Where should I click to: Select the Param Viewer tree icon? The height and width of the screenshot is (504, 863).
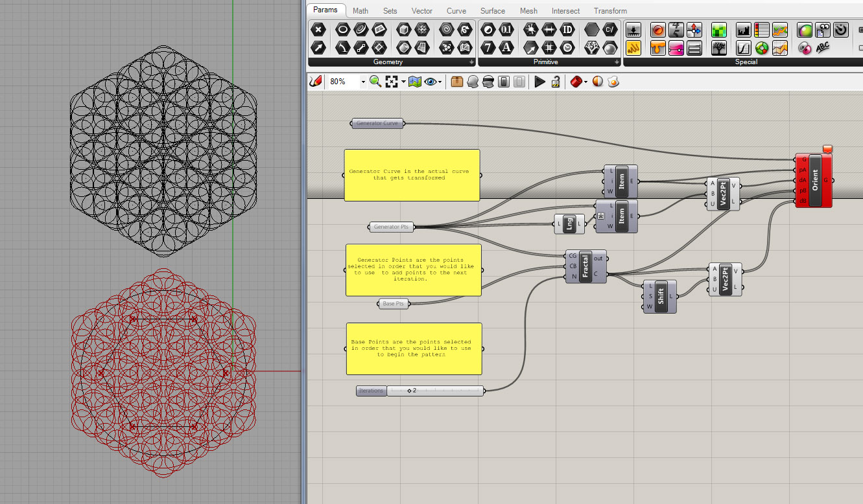718,47
